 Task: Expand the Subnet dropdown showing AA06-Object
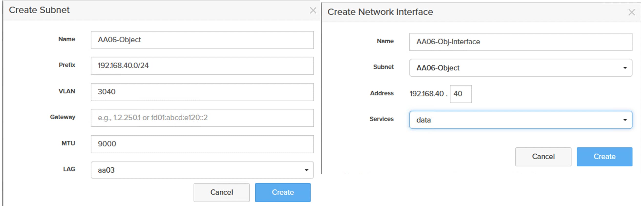point(520,68)
